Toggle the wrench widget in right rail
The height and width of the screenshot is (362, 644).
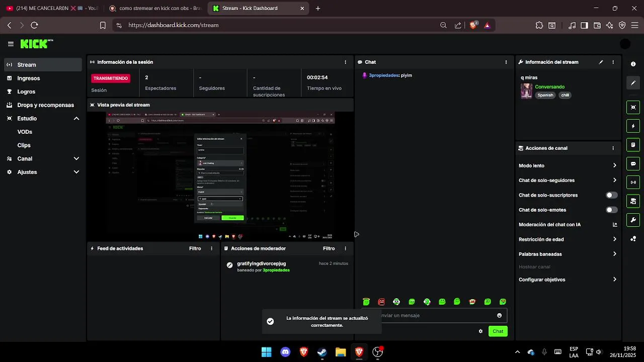(633, 220)
